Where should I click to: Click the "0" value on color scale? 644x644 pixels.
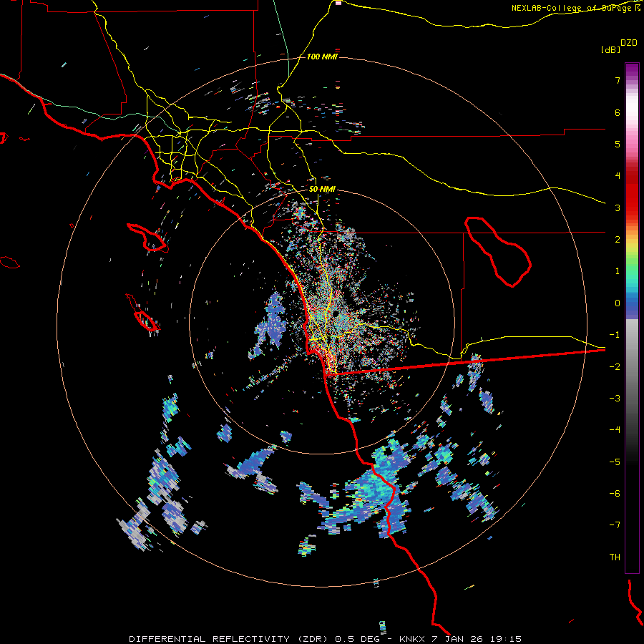point(618,303)
